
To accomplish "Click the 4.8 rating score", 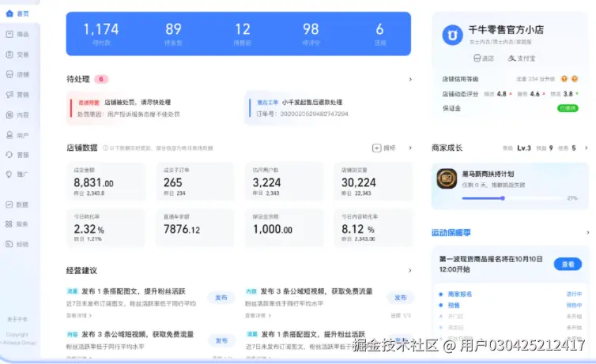I will tap(501, 94).
